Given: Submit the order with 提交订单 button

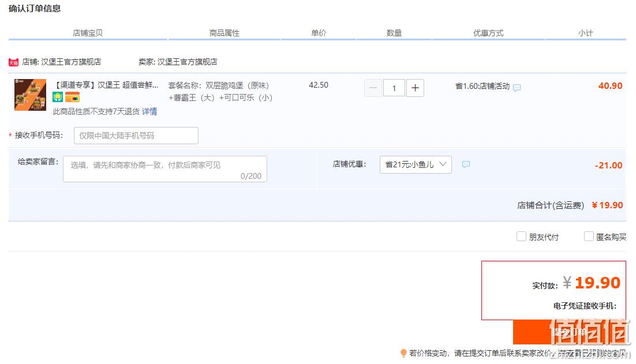Looking at the screenshot, I should [569, 332].
